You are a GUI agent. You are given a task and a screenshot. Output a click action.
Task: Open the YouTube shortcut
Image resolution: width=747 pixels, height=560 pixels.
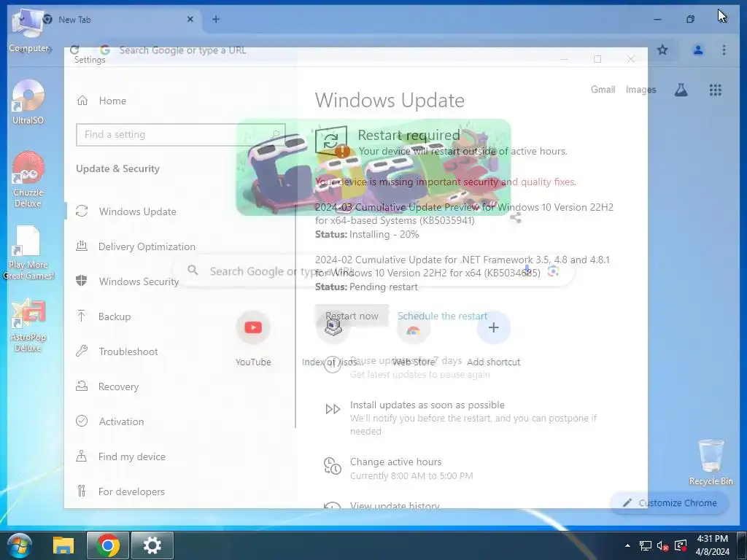pyautogui.click(x=253, y=338)
